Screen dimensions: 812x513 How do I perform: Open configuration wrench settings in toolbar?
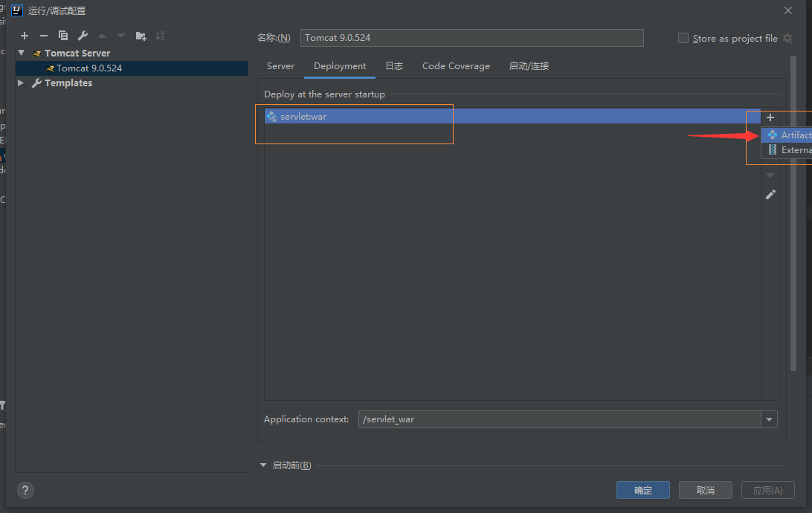83,36
